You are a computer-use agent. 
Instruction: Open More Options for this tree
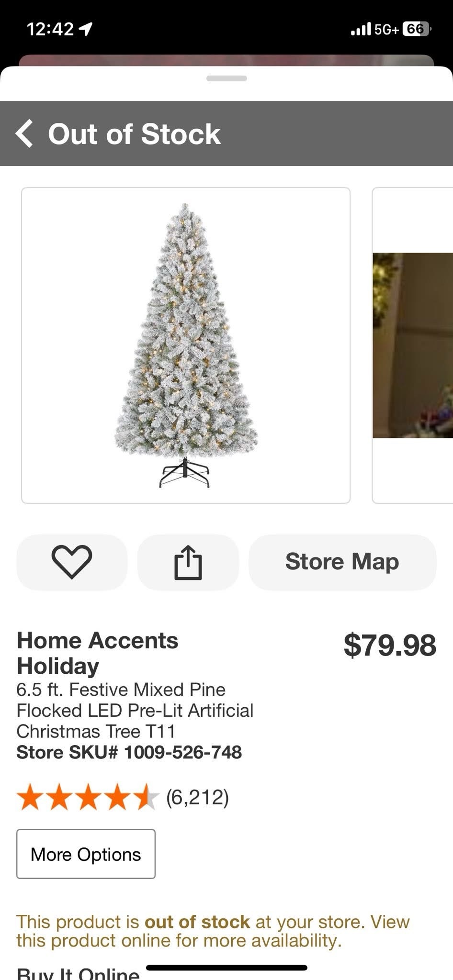86,854
